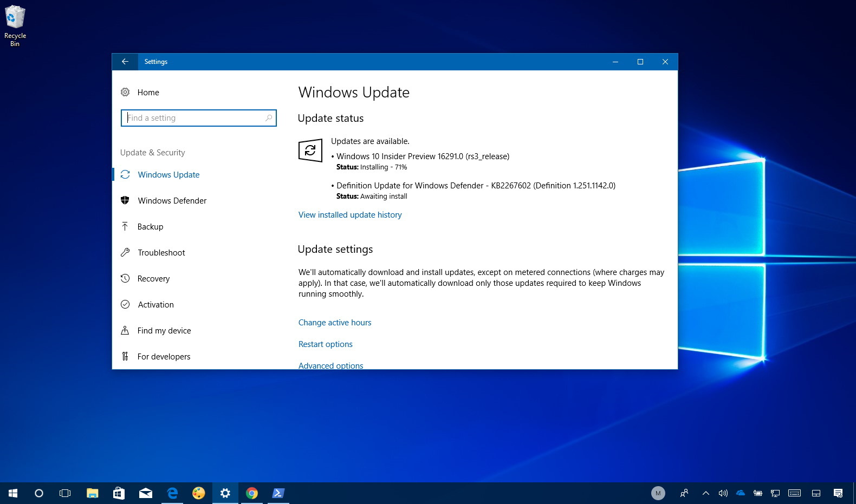This screenshot has width=856, height=504.
Task: Click the Settings gear on taskbar
Action: (x=225, y=493)
